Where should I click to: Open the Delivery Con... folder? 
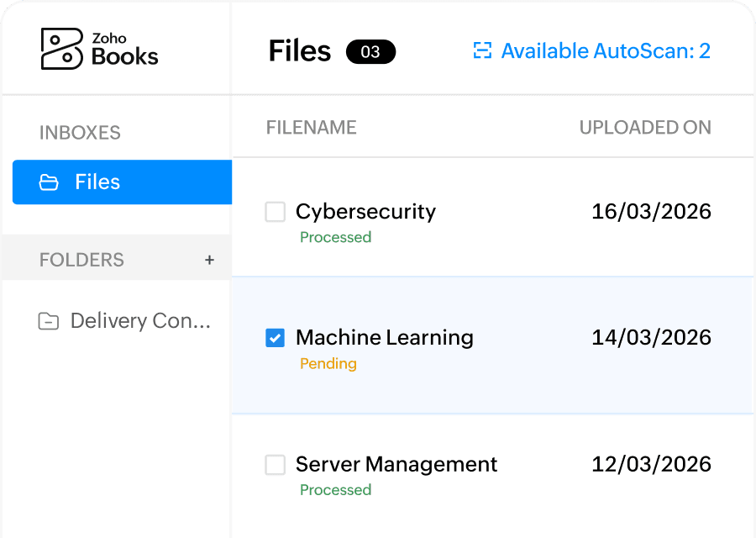point(124,321)
